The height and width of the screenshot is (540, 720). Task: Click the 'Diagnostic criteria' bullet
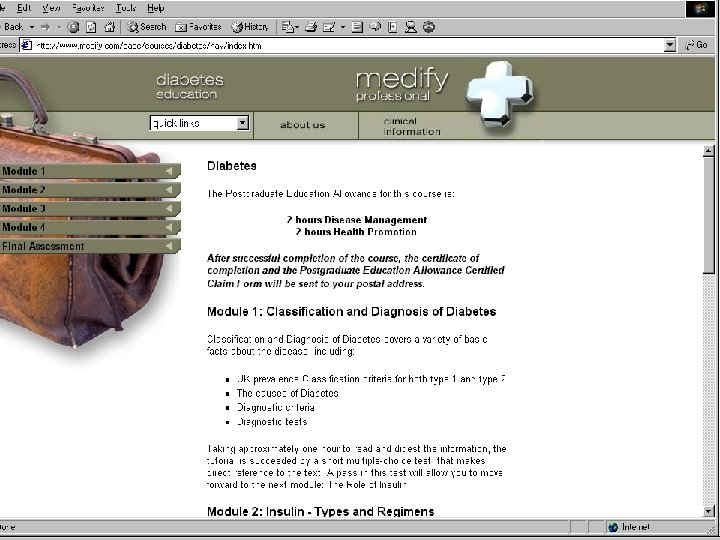click(276, 407)
